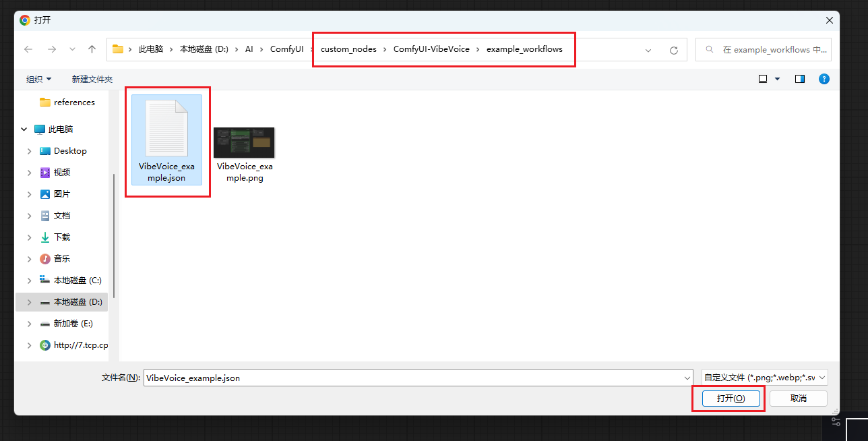Expand the address bar history dropdown
The width and height of the screenshot is (868, 441).
(x=648, y=50)
